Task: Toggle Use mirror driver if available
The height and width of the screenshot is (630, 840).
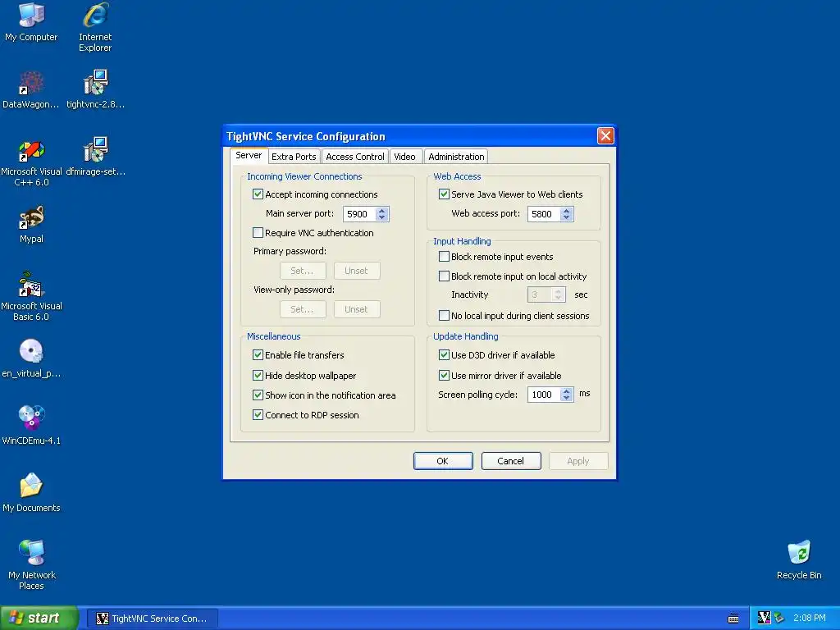Action: 444,375
